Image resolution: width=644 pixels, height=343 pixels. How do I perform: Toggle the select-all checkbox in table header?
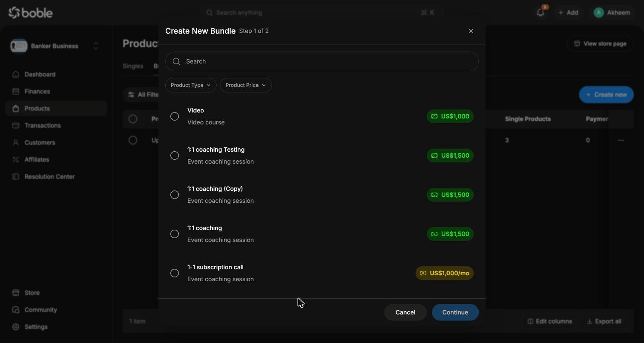133,119
